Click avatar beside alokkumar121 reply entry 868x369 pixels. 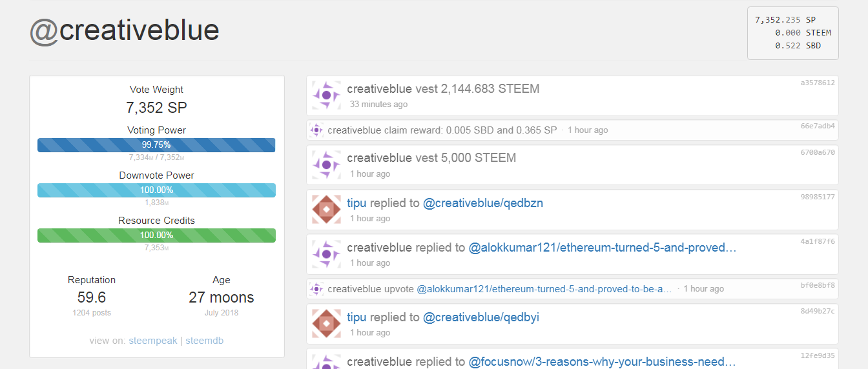click(x=326, y=254)
